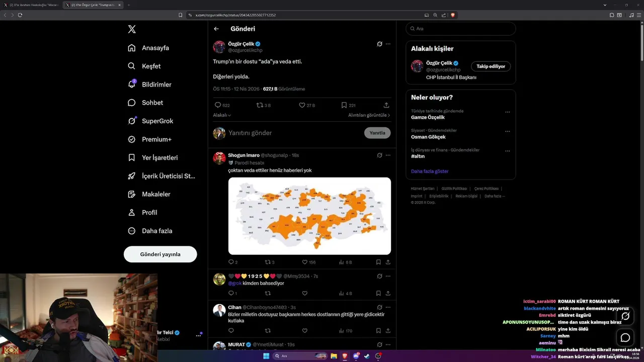Screen dimensions: 644x362
Task: Share Cihan's reply
Action: click(388, 331)
